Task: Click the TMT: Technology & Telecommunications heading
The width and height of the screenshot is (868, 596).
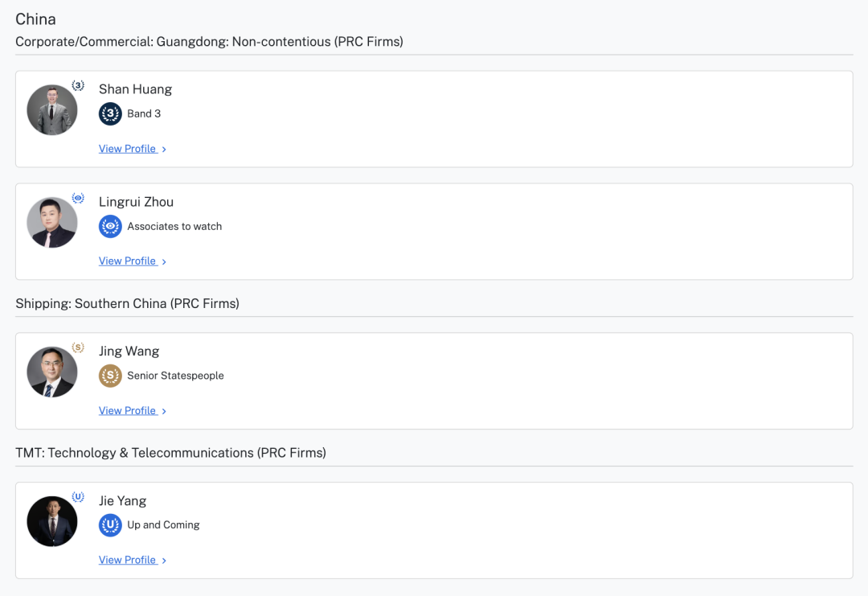Action: (170, 454)
